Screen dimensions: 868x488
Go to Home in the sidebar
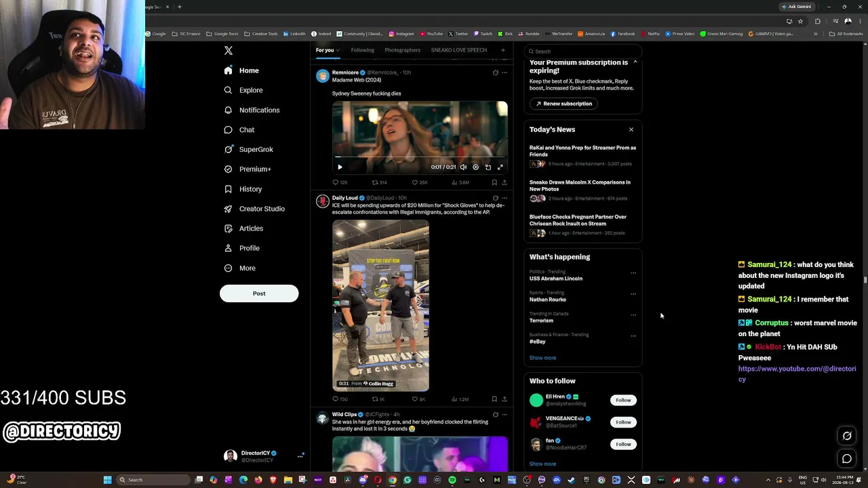click(x=241, y=70)
